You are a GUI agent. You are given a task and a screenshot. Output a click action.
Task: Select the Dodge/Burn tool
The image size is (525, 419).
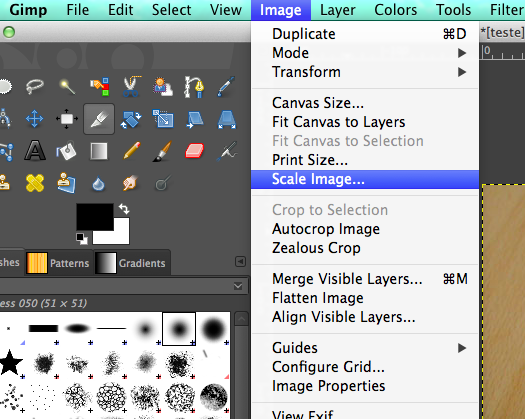163,183
